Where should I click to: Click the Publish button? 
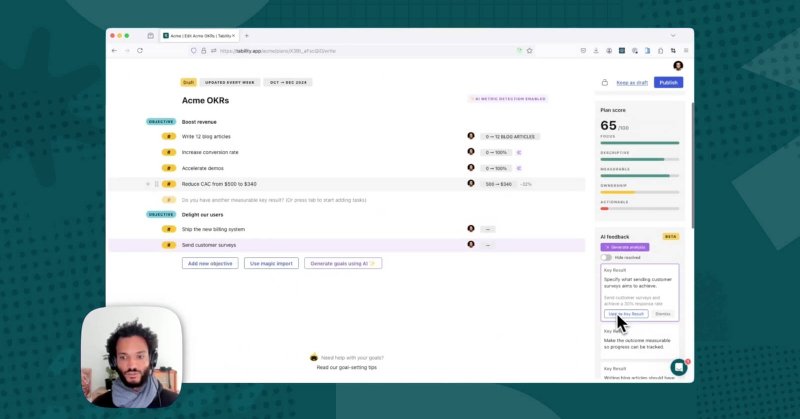668,82
